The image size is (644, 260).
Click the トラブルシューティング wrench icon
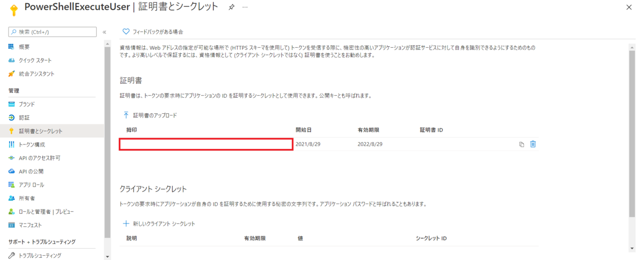(x=11, y=256)
